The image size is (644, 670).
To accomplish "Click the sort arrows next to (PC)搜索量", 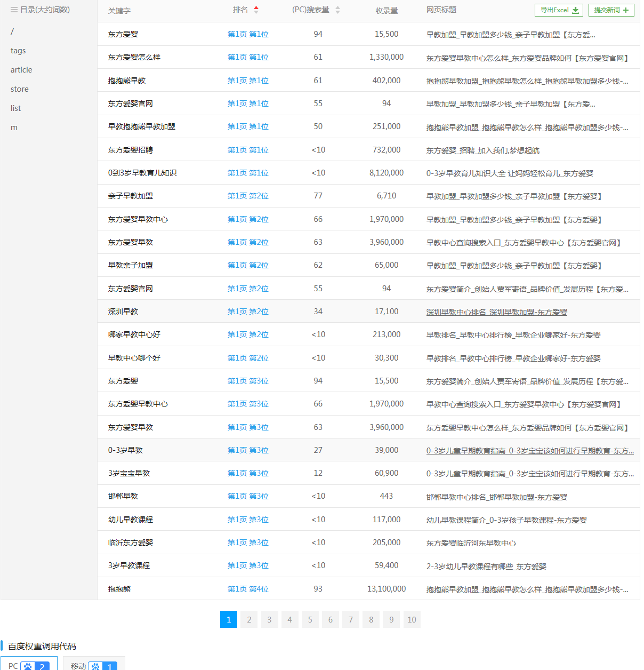I will pyautogui.click(x=338, y=10).
